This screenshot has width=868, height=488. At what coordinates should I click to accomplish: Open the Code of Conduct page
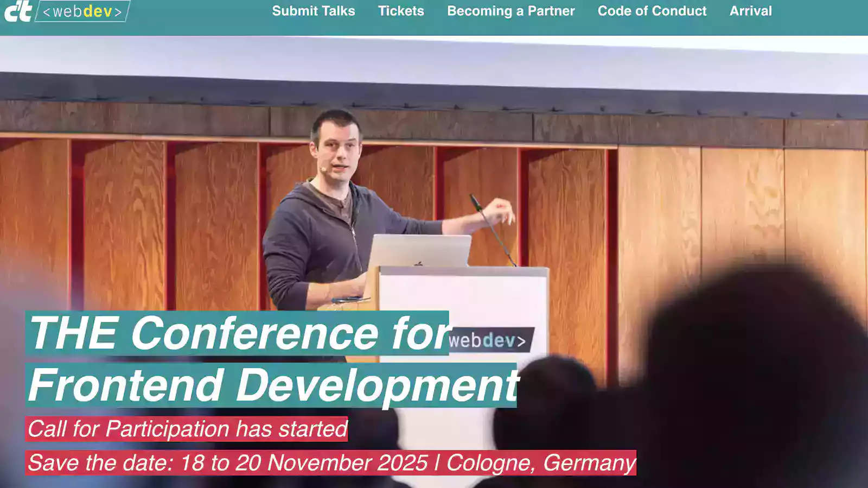tap(652, 11)
